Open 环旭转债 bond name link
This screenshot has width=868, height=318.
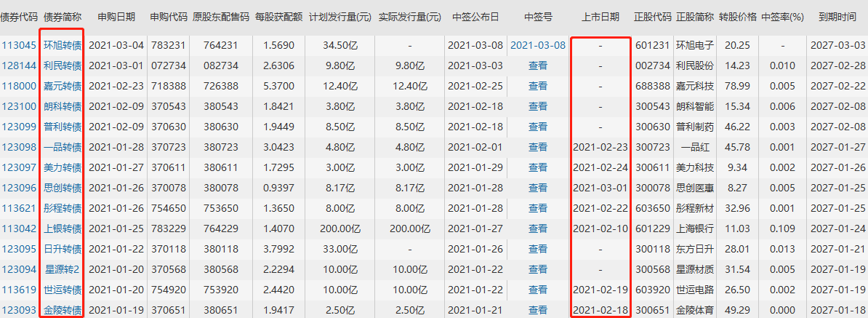[63, 45]
